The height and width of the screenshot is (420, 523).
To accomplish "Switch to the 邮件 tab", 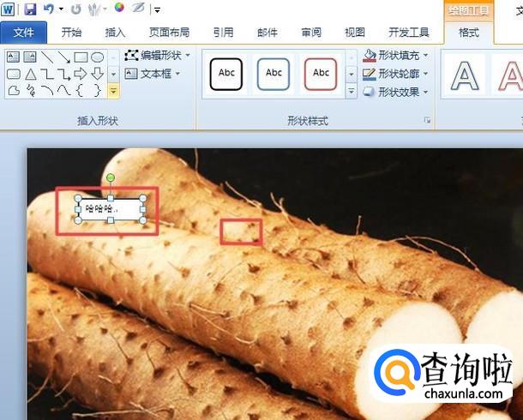I will [268, 33].
